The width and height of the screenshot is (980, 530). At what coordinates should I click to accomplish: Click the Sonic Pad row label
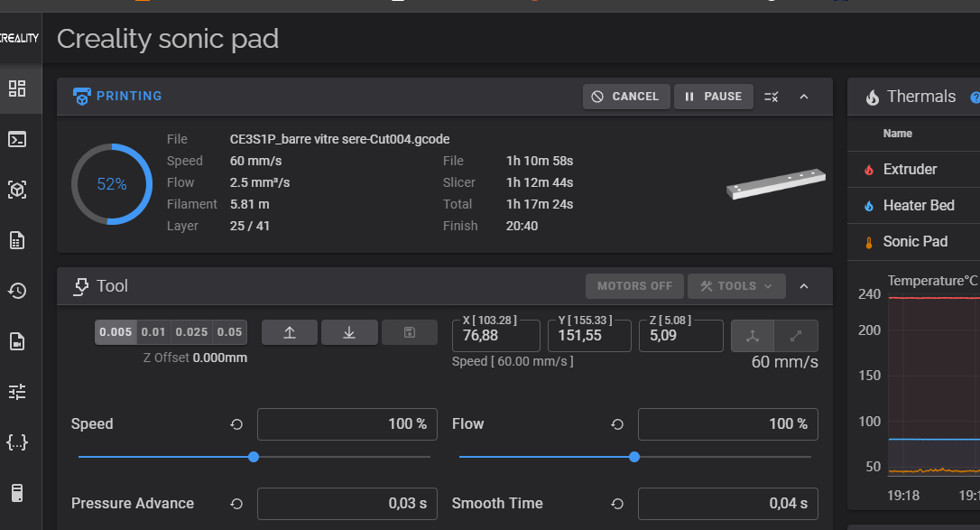pos(915,242)
